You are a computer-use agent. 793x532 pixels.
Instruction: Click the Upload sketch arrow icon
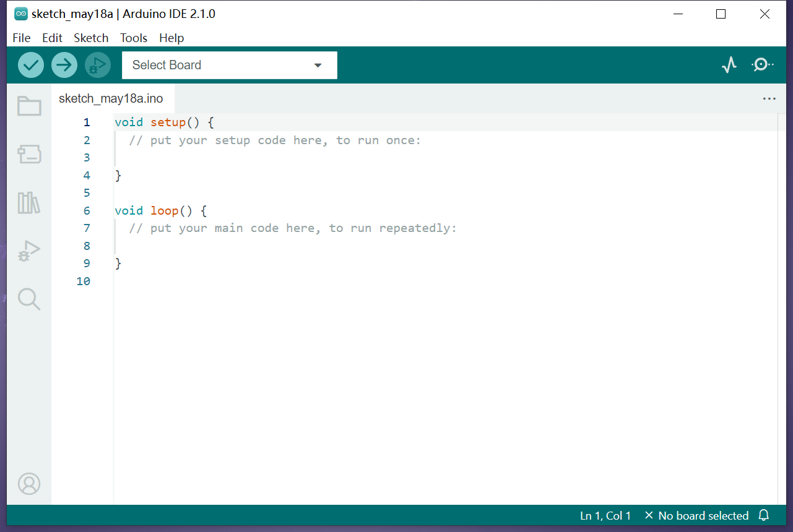[x=64, y=64]
